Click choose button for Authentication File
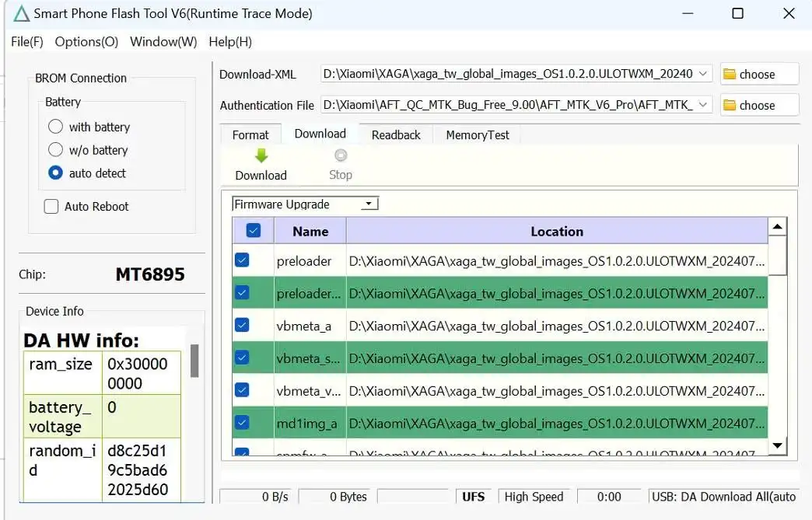This screenshot has width=812, height=520. (759, 105)
